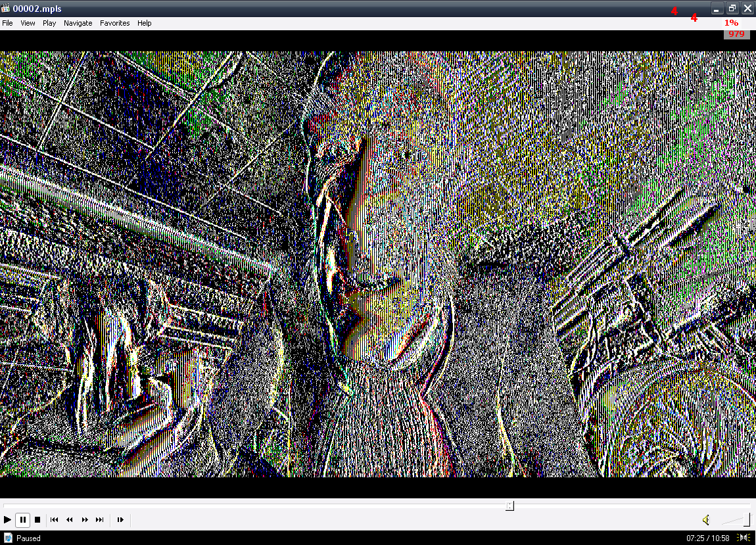
Task: Step forward one frame
Action: click(x=120, y=520)
